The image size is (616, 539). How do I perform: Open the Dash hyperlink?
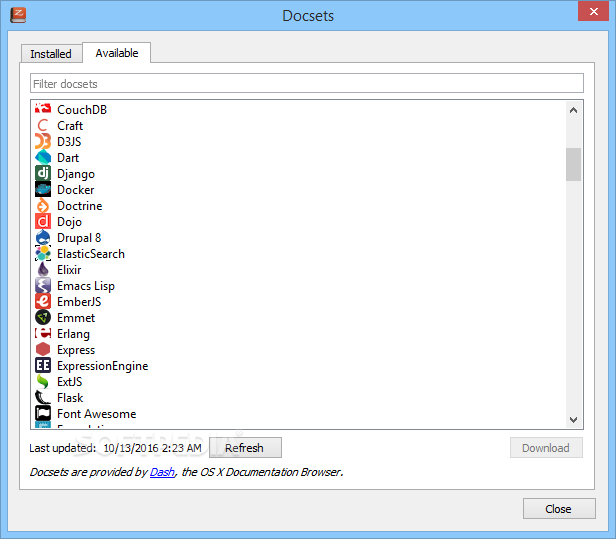[162, 472]
